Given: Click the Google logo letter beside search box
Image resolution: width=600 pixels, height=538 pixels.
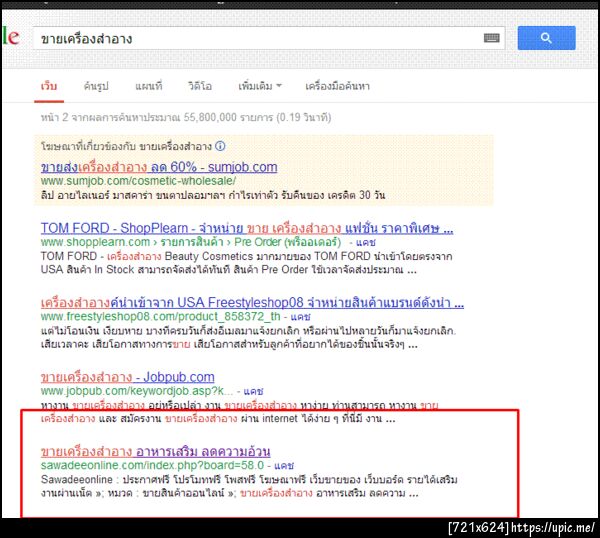Looking at the screenshot, I should [x=11, y=37].
